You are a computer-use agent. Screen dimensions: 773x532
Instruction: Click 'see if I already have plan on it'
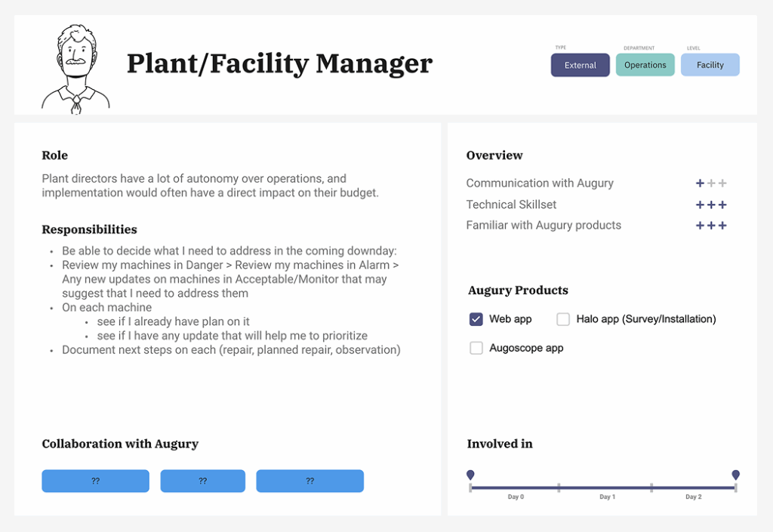click(173, 321)
